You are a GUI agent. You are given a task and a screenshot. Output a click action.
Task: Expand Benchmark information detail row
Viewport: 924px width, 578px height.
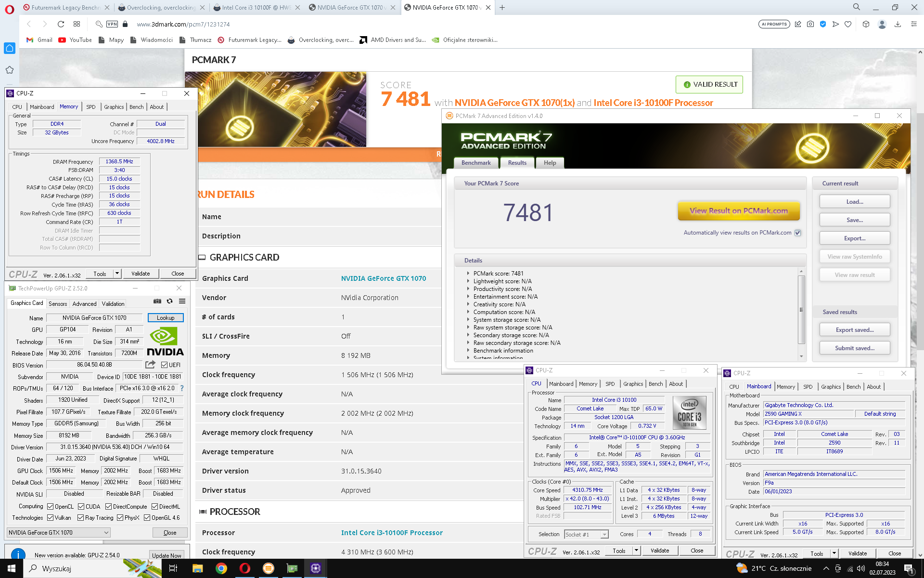click(468, 350)
